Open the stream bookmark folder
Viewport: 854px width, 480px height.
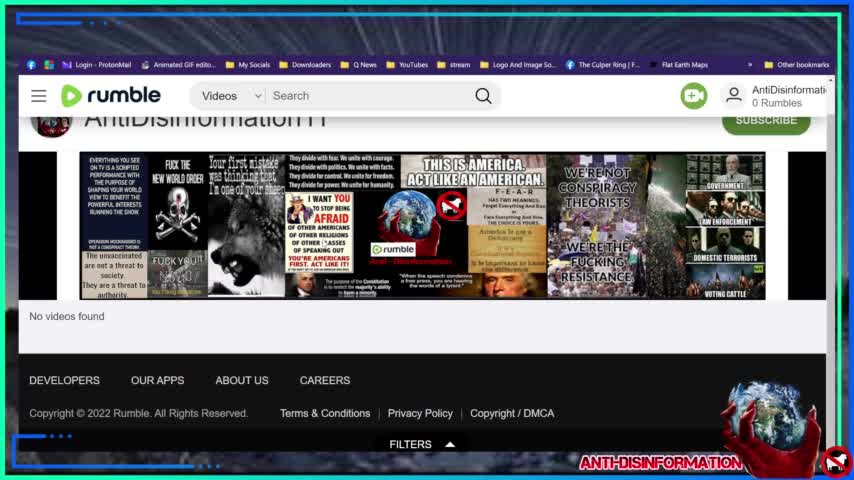pyautogui.click(x=454, y=65)
